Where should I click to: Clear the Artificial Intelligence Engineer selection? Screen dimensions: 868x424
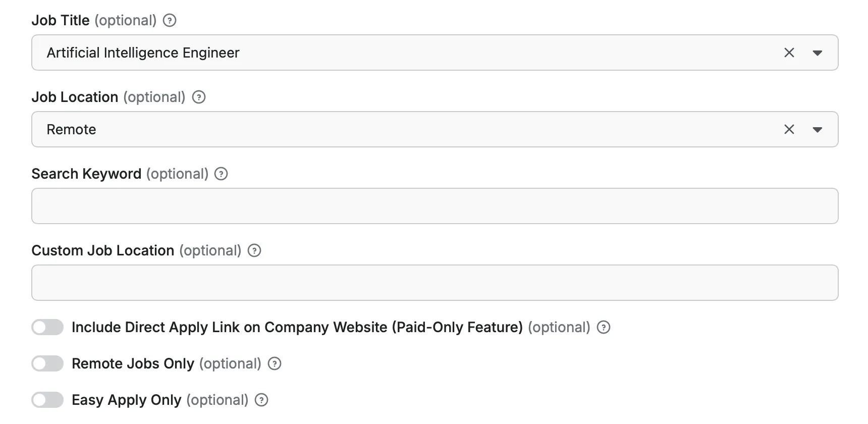coord(789,53)
